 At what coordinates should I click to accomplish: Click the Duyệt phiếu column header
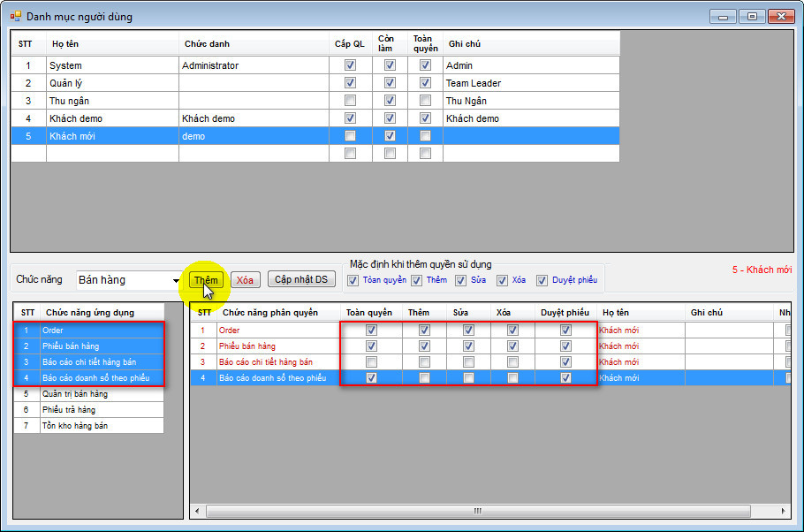(x=565, y=313)
